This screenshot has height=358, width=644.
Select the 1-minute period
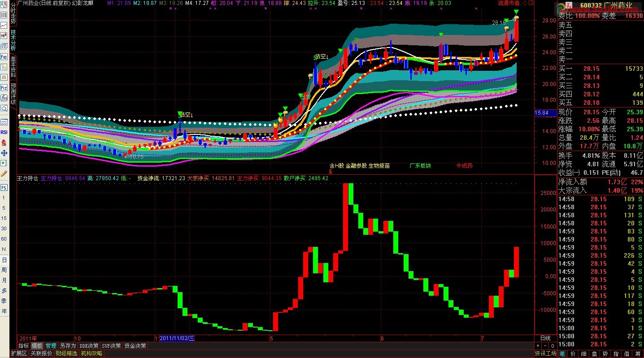coord(4,198)
